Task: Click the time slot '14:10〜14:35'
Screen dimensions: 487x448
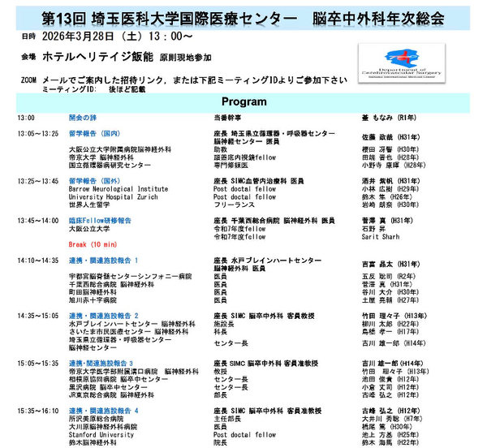Action: [38, 261]
